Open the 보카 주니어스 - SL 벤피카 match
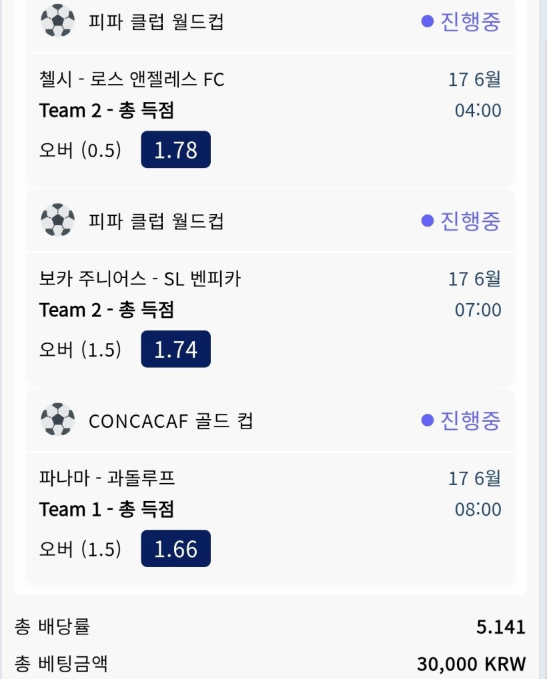This screenshot has width=547, height=679. pos(140,278)
